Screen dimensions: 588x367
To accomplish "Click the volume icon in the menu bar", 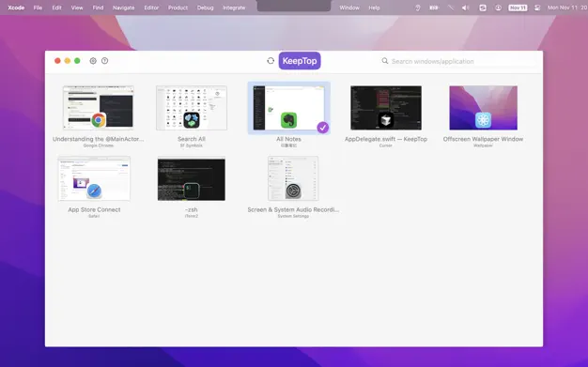I will click(x=465, y=8).
